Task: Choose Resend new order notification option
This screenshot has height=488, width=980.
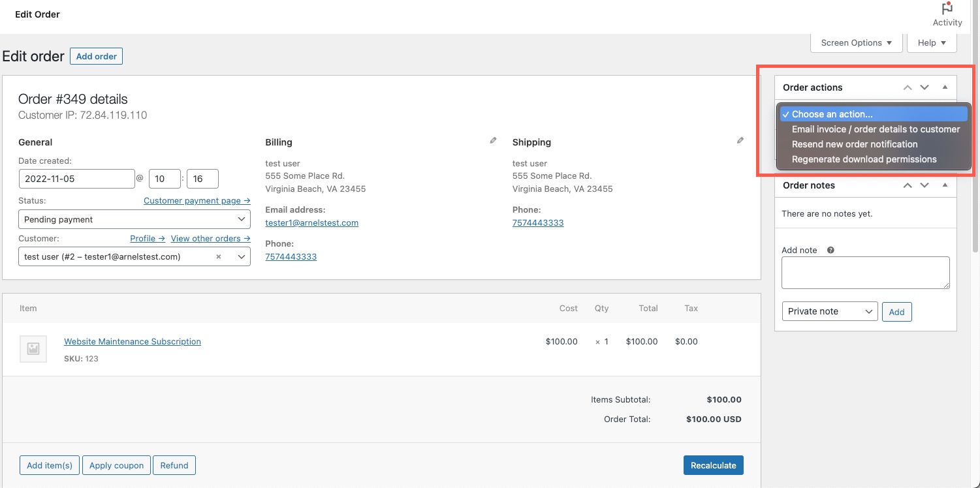Action: point(854,144)
